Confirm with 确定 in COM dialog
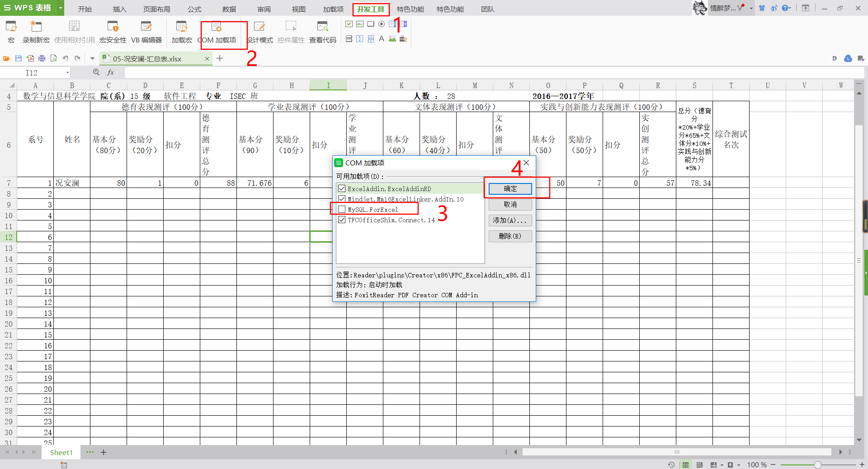This screenshot has height=469, width=868. coord(510,189)
